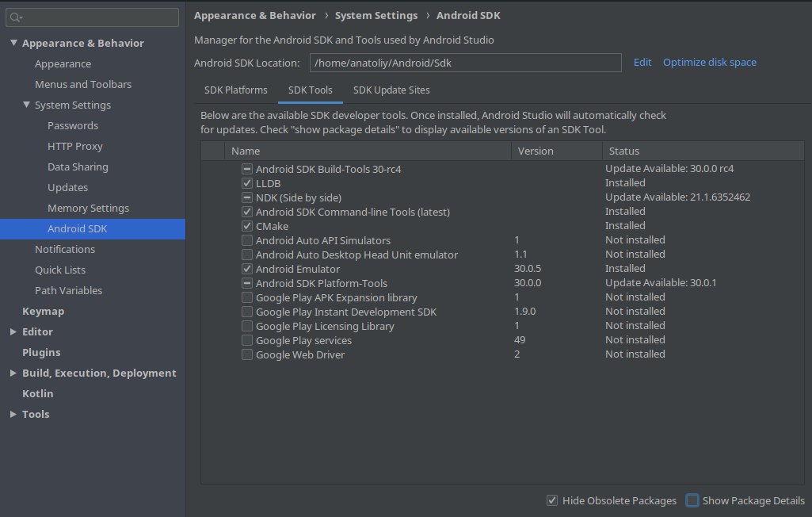Select HTTP Proxy settings
Viewport: 812px width, 517px height.
coord(75,146)
